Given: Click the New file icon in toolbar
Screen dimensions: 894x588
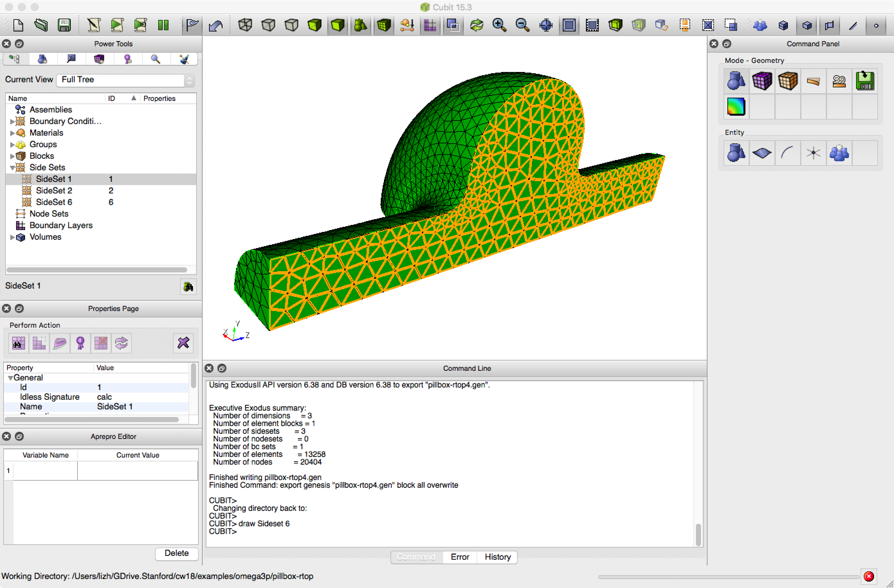Looking at the screenshot, I should point(18,25).
